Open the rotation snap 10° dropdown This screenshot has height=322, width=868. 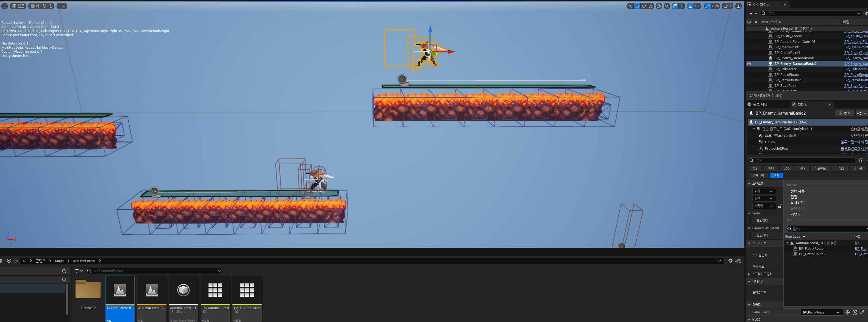pyautogui.click(x=697, y=6)
